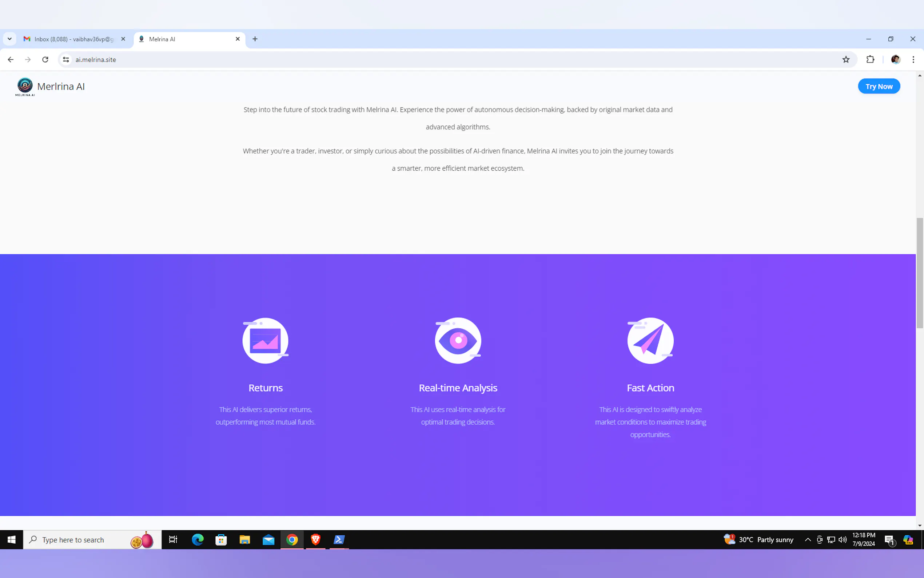
Task: Click the Fast Action paper plane icon
Action: 650,340
